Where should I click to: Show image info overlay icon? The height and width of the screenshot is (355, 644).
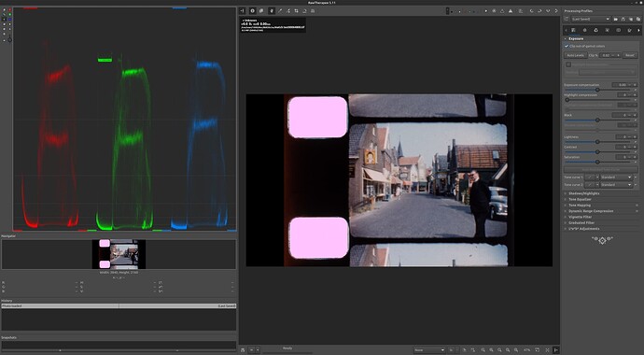coord(253,10)
